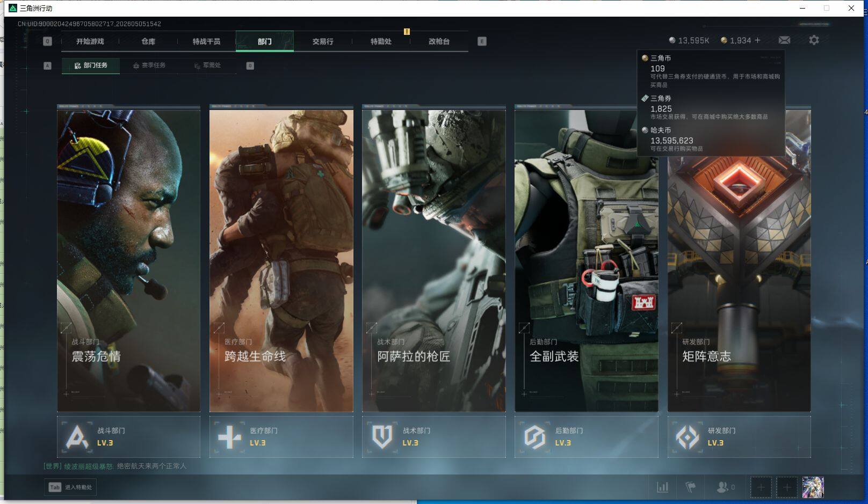Expand the 矩阵意志 card via corner icon

click(x=677, y=327)
